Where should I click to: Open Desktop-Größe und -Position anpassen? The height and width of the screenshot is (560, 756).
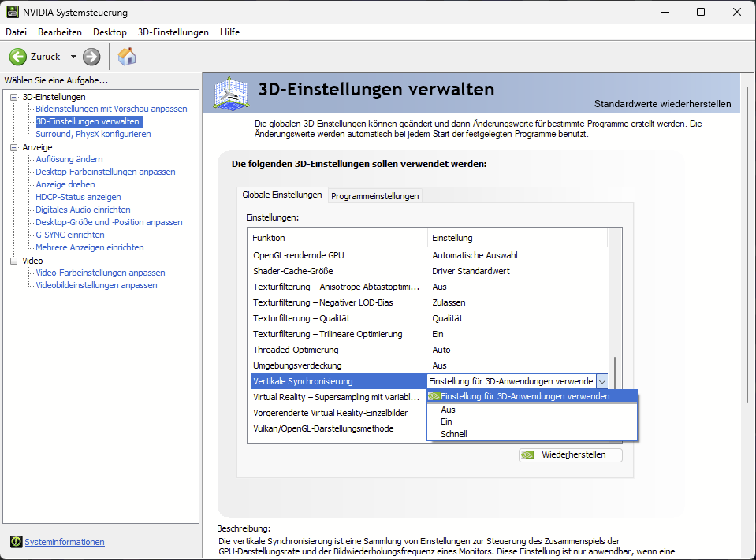point(109,222)
